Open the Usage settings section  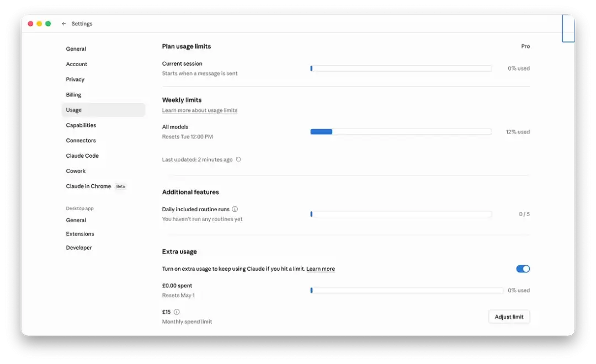point(74,110)
